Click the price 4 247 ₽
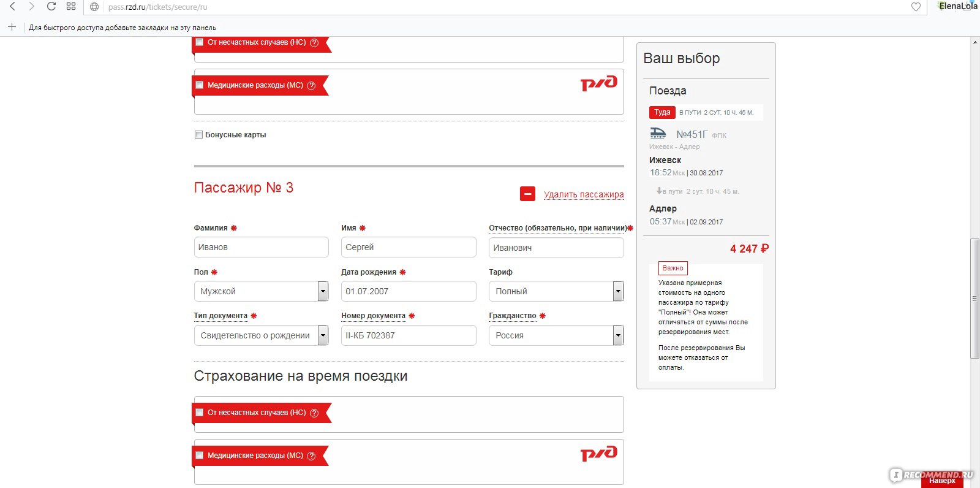980x488 pixels. coord(749,249)
